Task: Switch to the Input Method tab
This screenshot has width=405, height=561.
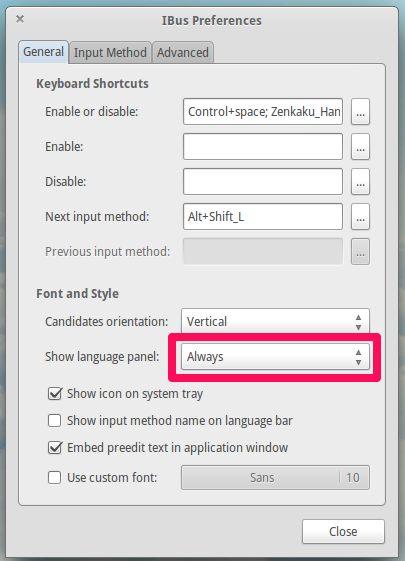Action: point(110,53)
